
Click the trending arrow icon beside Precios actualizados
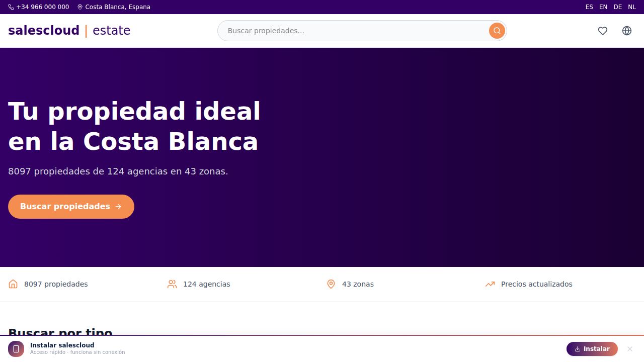point(490,284)
